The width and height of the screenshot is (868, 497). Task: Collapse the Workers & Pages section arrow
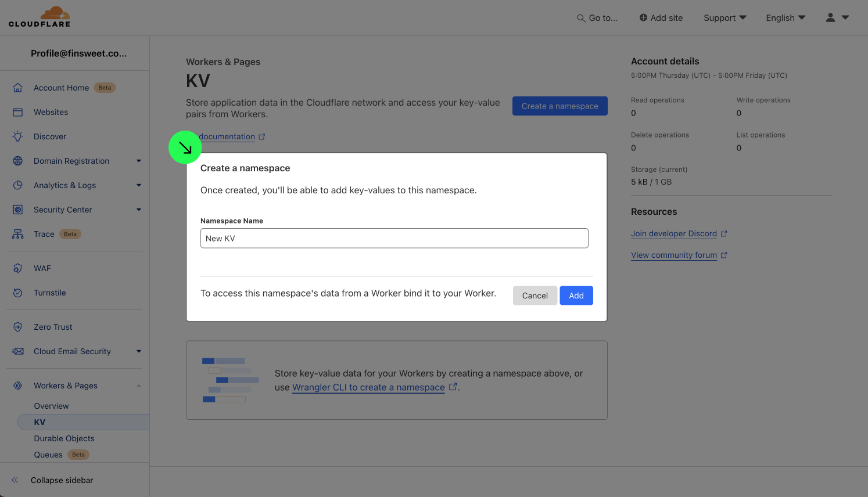(x=139, y=386)
